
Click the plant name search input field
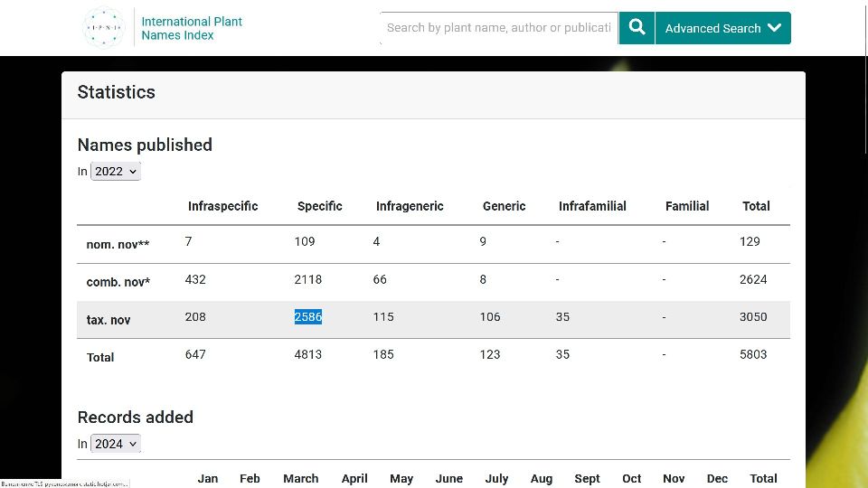[x=498, y=28]
